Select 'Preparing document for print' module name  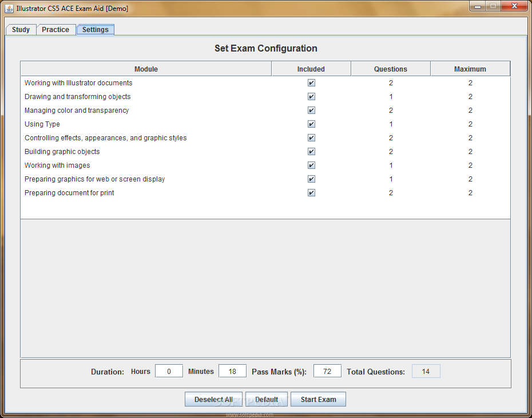[69, 193]
